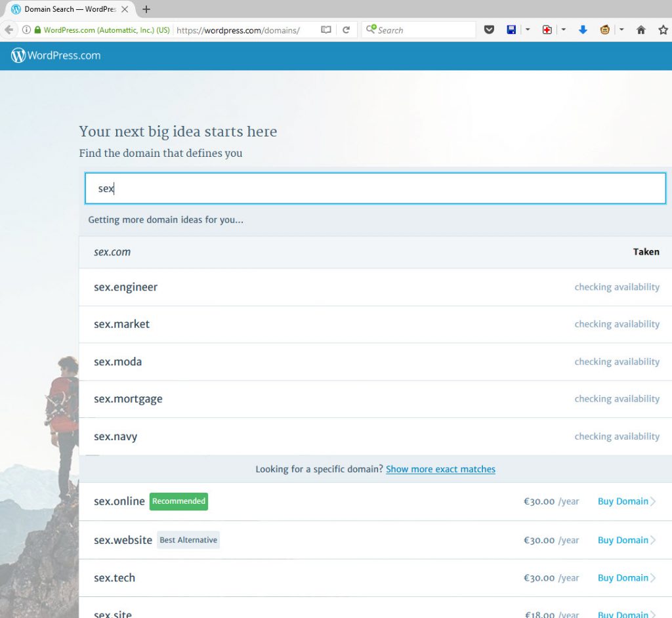Viewport: 672px width, 618px height.
Task: Focus the browser Search box
Action: coord(419,30)
